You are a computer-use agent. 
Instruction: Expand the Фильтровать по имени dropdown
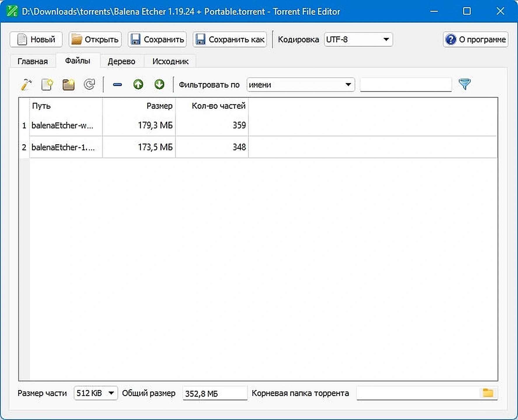(301, 85)
